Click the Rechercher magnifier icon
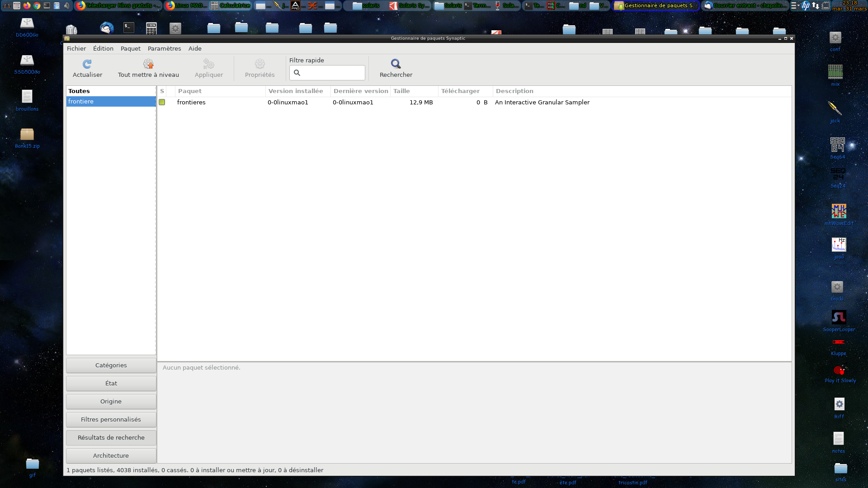Viewport: 868px width, 488px height. click(x=396, y=64)
